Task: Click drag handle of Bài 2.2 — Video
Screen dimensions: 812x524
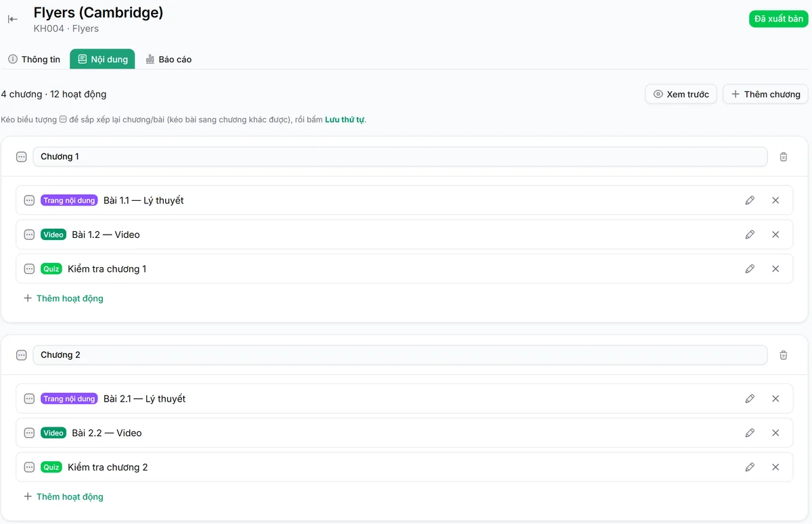Action: [29, 433]
